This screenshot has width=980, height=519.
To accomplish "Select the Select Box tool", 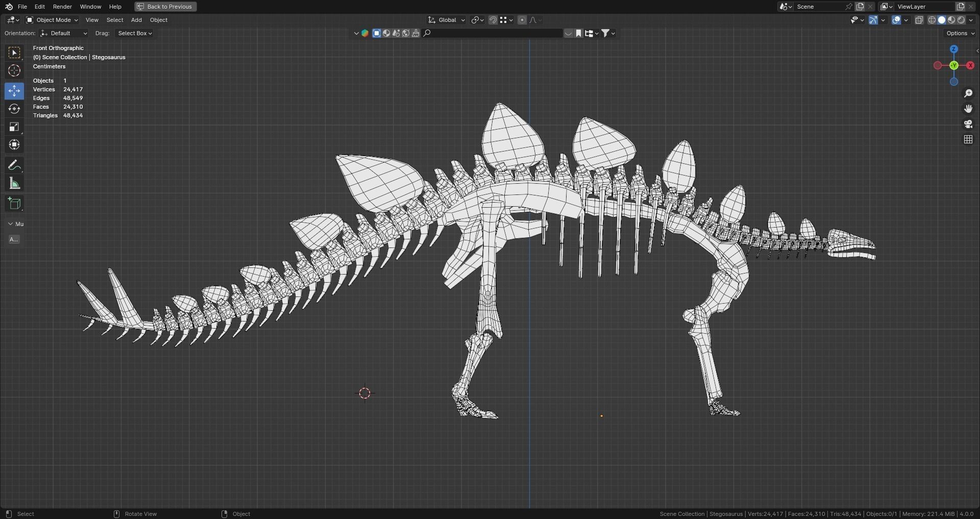I will pos(14,53).
